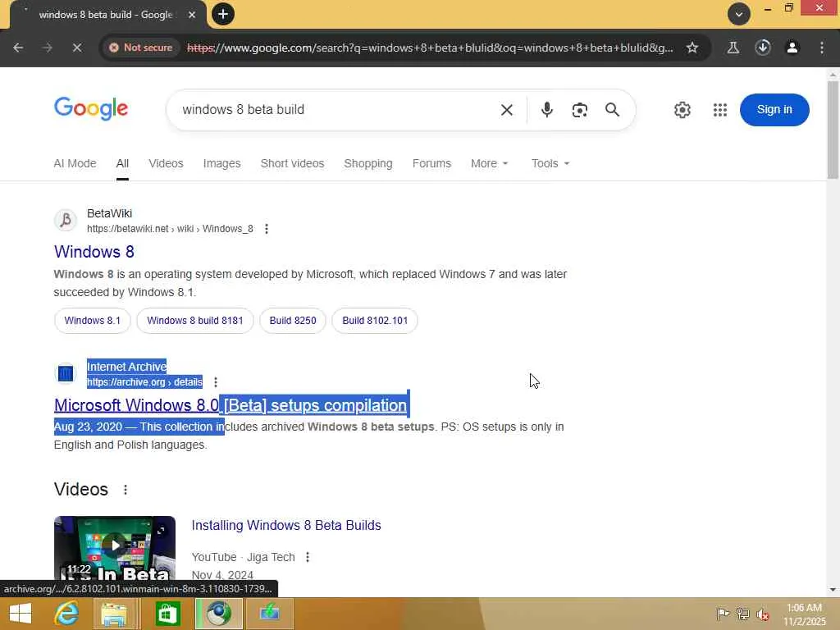Stop the page from loading
This screenshot has height=630, width=840.
(x=77, y=48)
